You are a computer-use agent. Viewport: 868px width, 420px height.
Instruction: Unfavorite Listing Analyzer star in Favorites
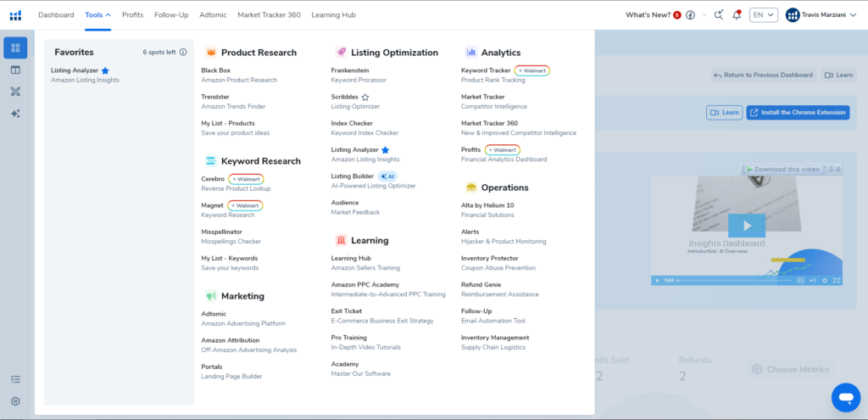(105, 71)
